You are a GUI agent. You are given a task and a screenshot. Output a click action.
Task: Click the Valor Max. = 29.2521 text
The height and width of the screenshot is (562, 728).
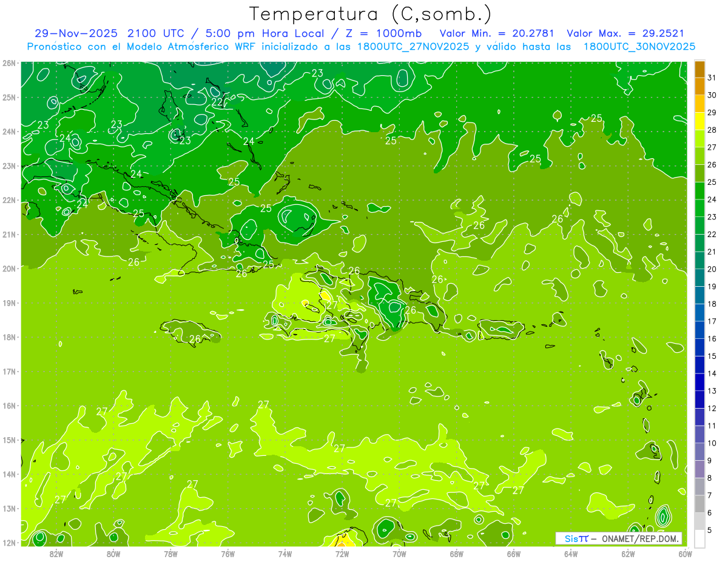click(625, 33)
